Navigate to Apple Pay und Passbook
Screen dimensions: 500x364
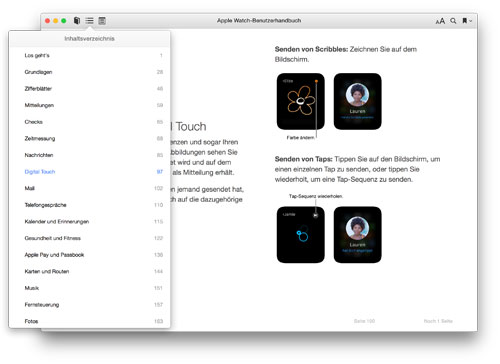[89, 255]
